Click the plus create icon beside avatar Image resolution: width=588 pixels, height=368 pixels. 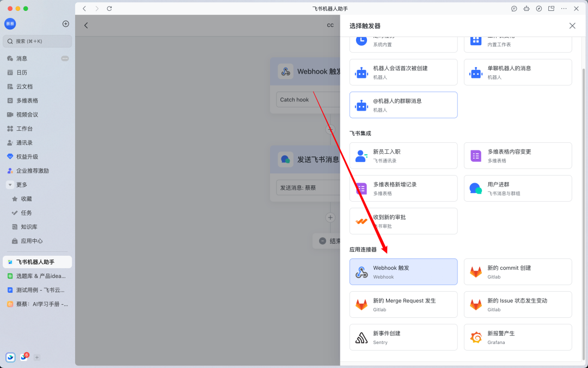66,23
